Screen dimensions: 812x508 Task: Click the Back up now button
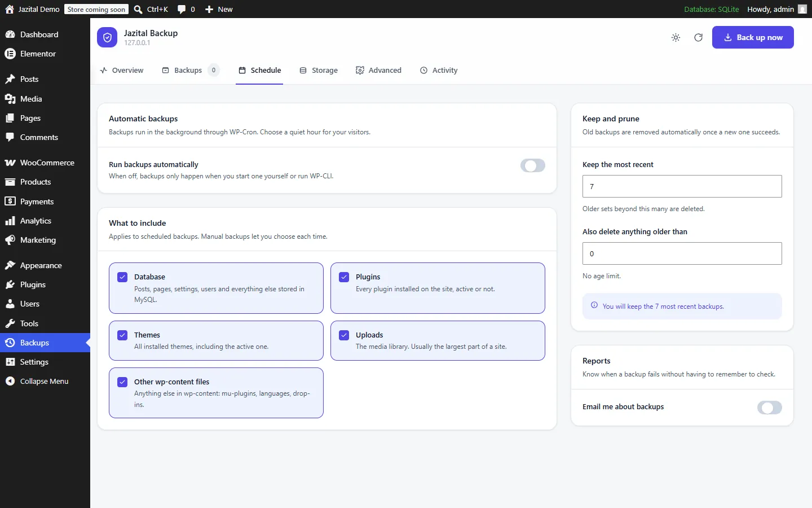point(753,37)
